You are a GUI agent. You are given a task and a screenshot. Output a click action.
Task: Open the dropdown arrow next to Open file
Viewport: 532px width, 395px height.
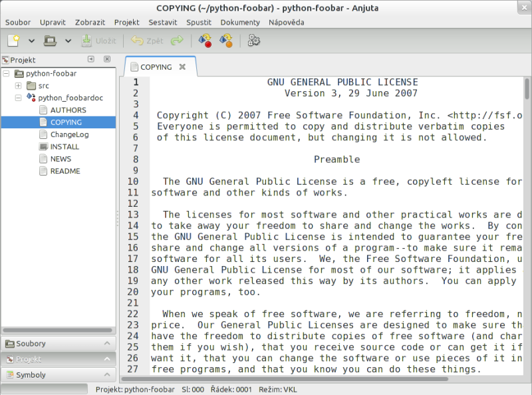point(68,41)
